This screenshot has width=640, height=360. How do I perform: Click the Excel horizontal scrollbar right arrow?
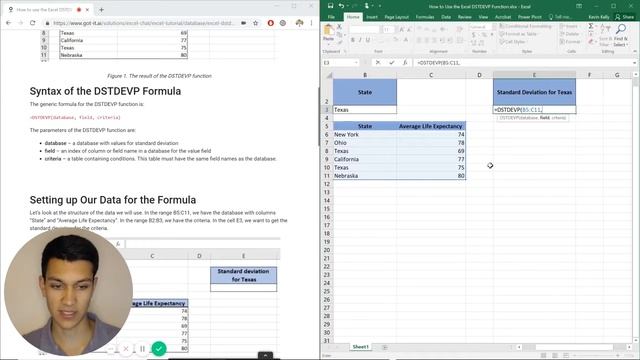pos(629,347)
